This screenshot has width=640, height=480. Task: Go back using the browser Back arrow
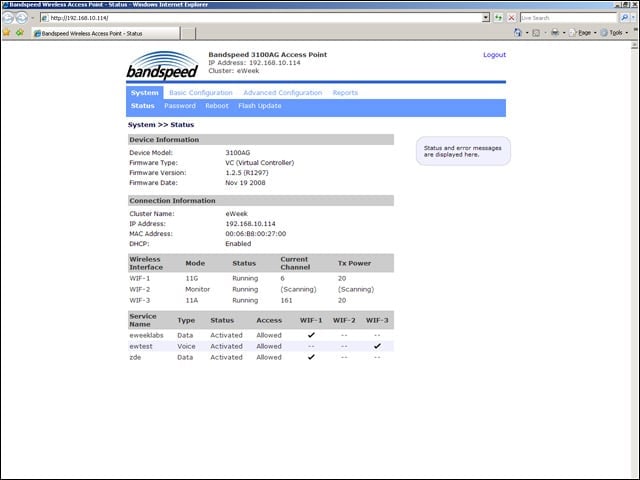8,18
